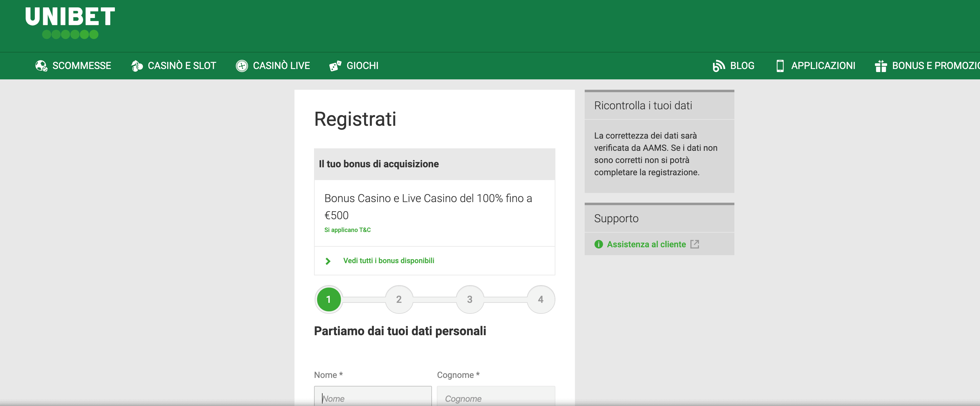
Task: Click the external link icon next to Assistenza al cliente
Action: (695, 244)
